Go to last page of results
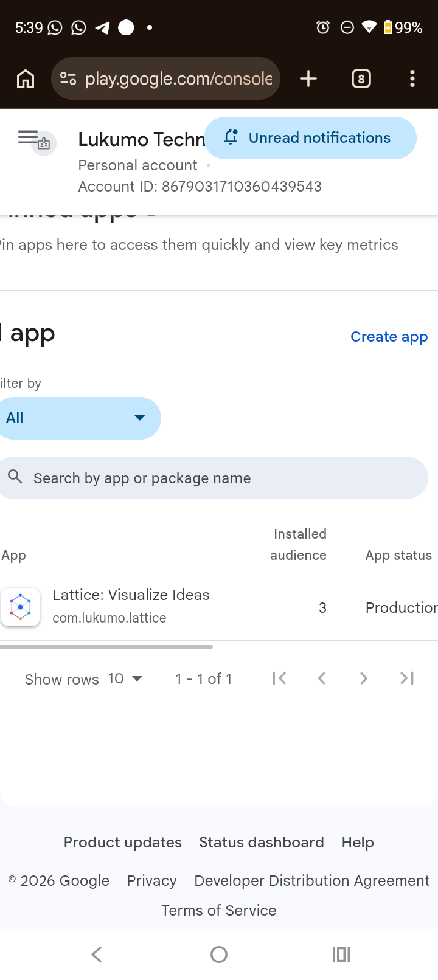The image size is (438, 980). click(407, 678)
